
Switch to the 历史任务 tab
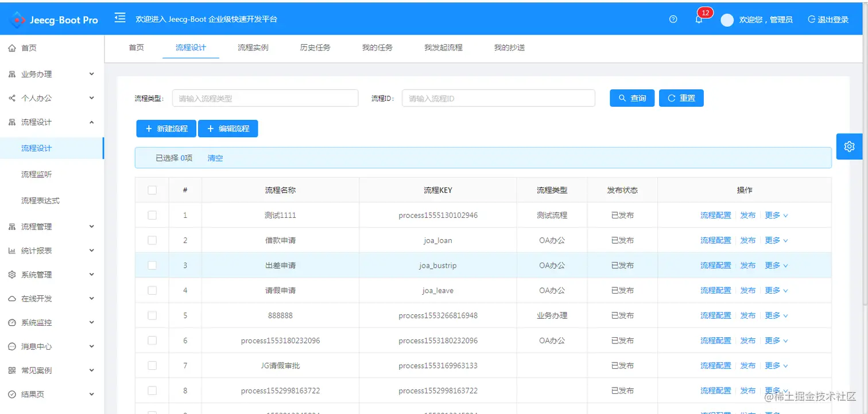click(315, 48)
